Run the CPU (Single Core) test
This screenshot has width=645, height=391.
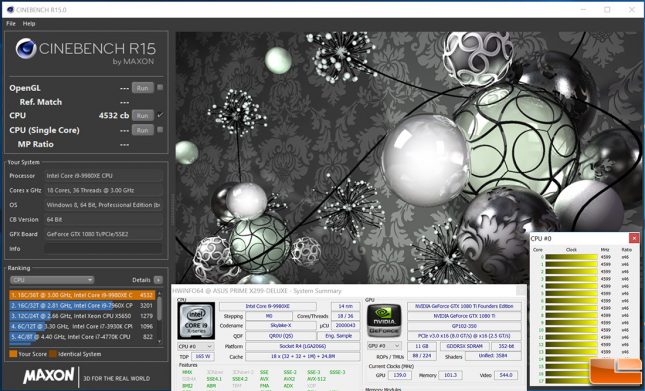[142, 130]
